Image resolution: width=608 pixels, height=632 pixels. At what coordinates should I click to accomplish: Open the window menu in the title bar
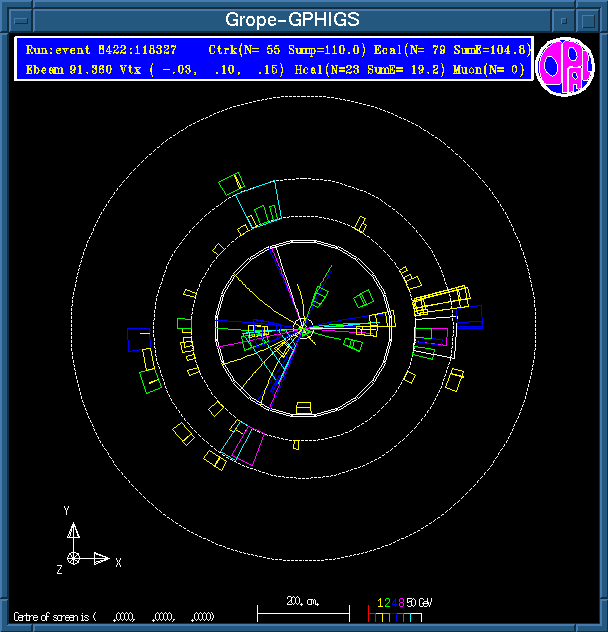(15, 18)
